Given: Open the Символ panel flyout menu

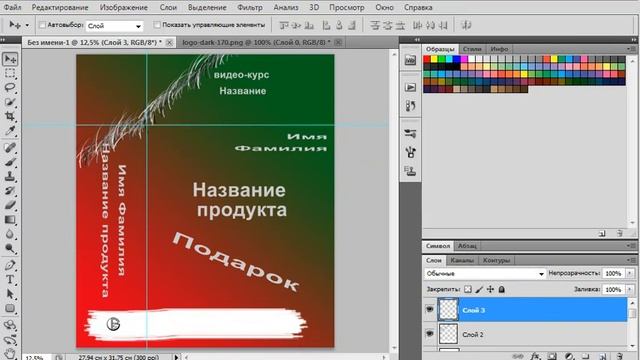Looking at the screenshot, I should pyautogui.click(x=631, y=246).
